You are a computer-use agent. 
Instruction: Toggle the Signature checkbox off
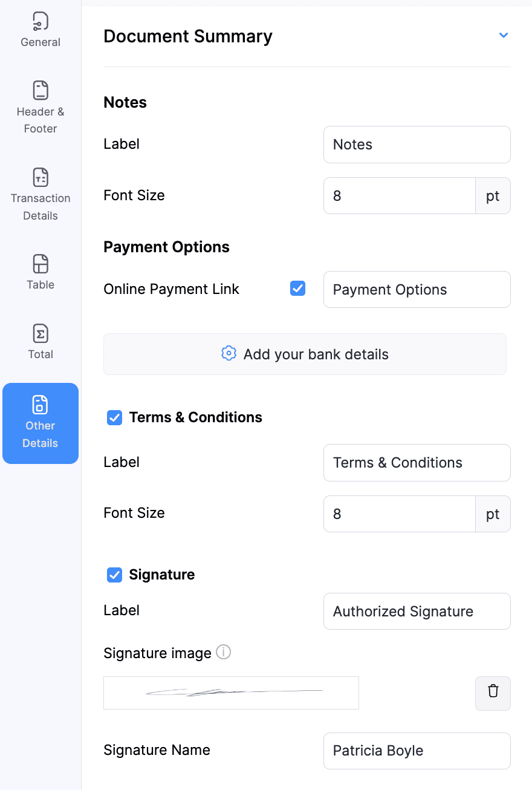114,575
